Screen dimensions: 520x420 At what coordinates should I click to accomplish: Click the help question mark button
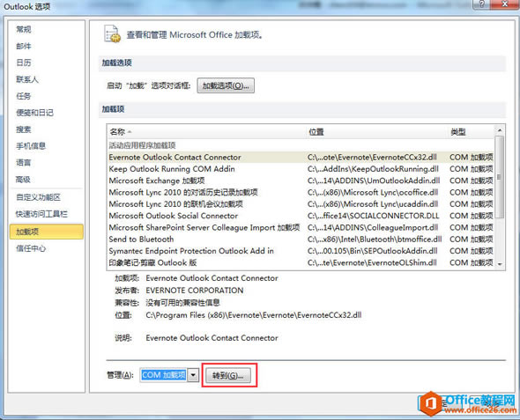[x=482, y=4]
